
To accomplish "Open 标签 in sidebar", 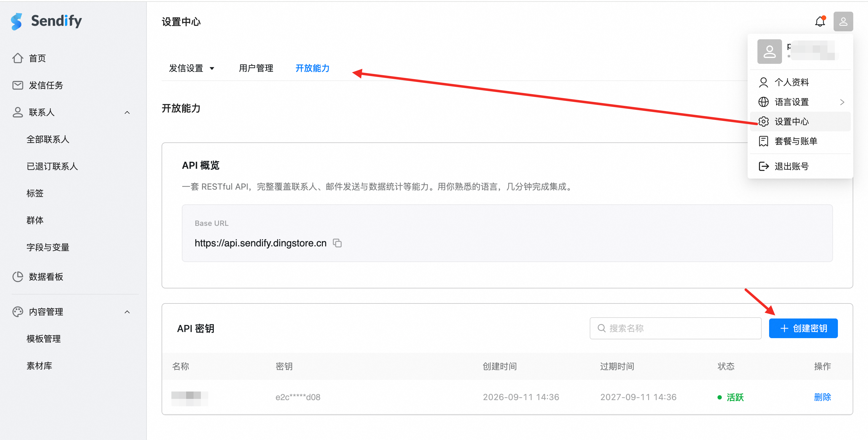I will [x=35, y=193].
